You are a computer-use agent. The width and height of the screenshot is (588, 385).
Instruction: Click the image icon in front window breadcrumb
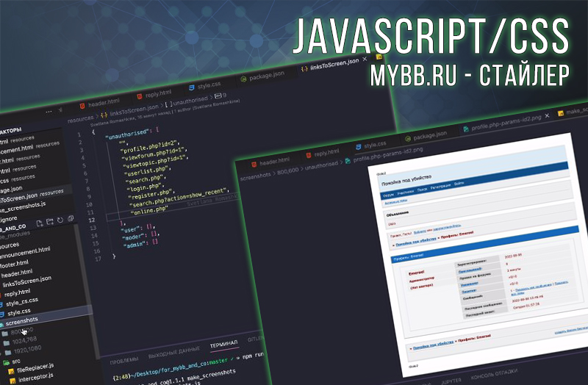coord(348,161)
